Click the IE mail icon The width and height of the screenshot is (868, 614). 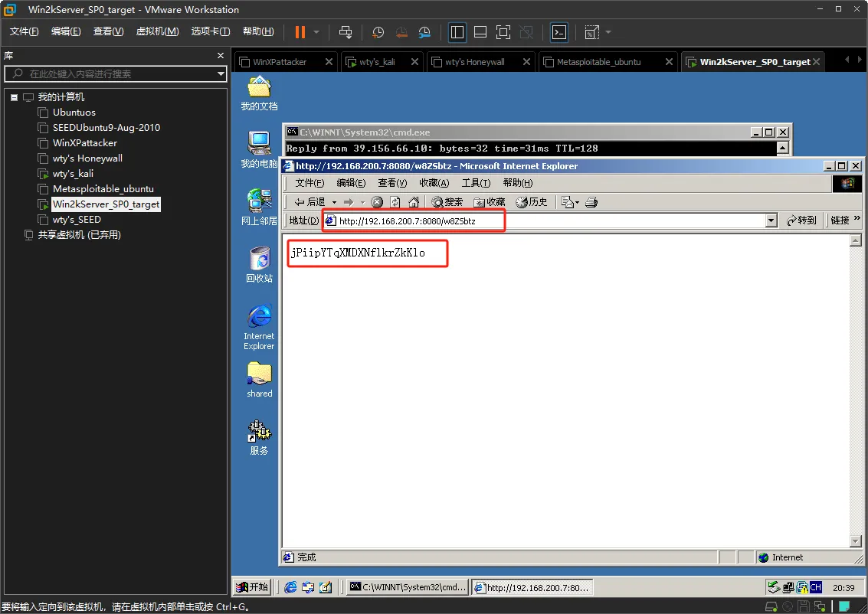click(x=570, y=202)
